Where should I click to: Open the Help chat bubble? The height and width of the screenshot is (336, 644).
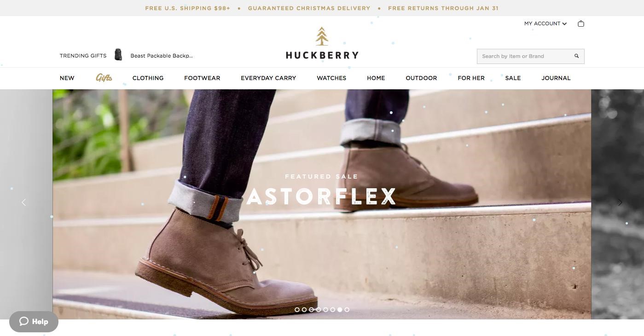(x=34, y=321)
